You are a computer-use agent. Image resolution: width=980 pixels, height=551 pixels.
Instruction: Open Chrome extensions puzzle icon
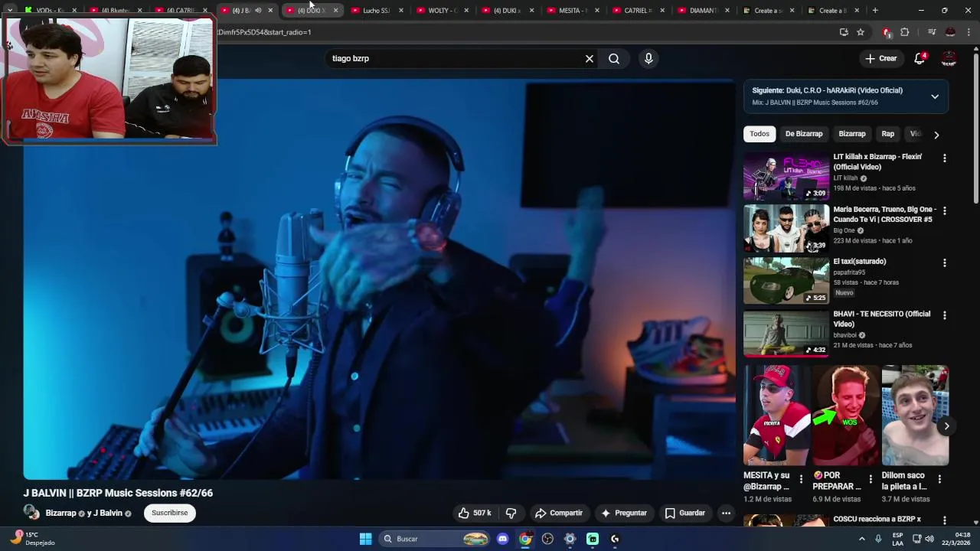coord(905,32)
